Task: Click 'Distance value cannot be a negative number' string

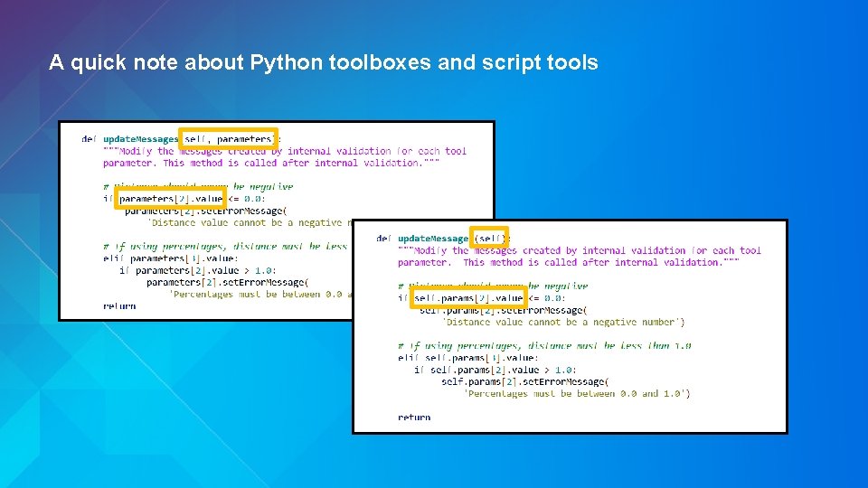Action: tap(563, 322)
